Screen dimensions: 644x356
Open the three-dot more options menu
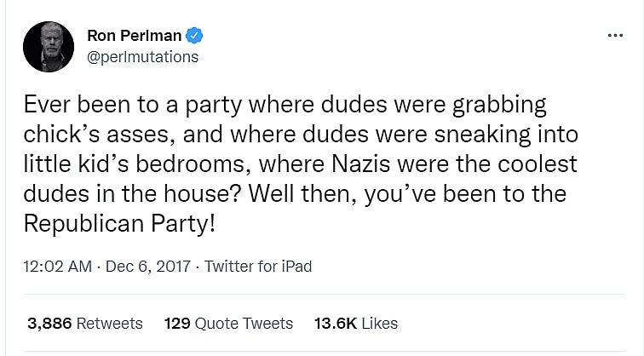[615, 36]
